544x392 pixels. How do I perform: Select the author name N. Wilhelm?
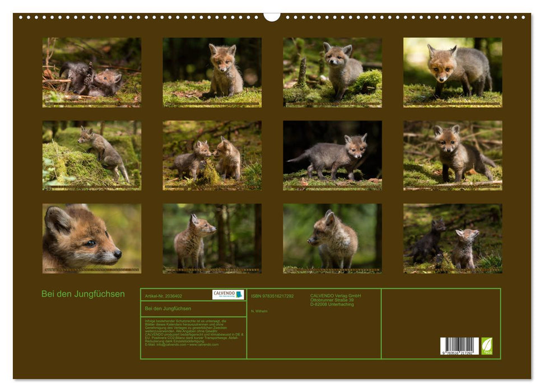click(x=260, y=311)
